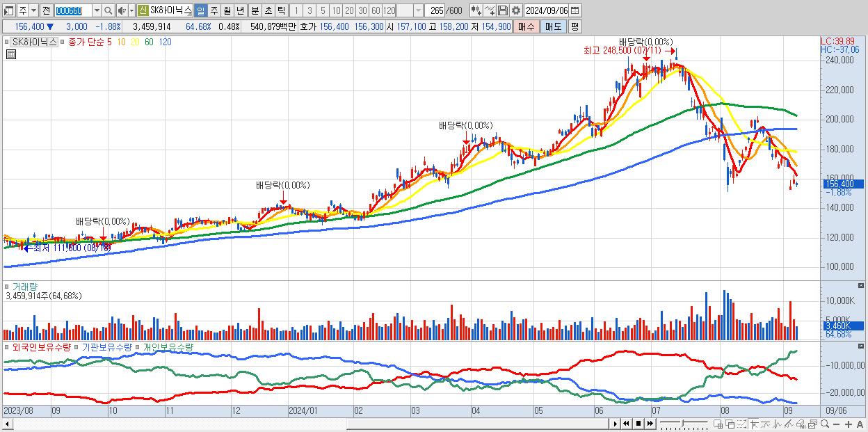Image resolution: width=868 pixels, height=432 pixels.
Task: Select the 일 daily period toggle
Action: [200, 10]
